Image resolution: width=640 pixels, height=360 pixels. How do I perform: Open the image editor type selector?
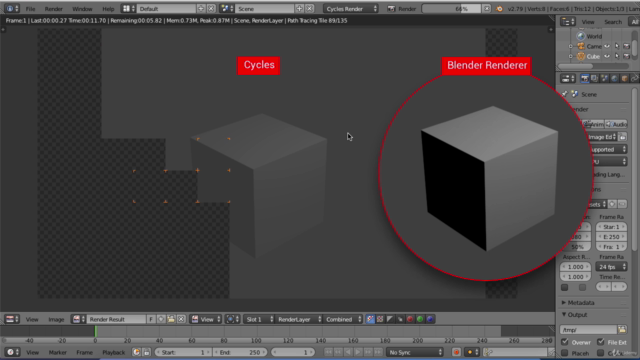tap(12, 319)
